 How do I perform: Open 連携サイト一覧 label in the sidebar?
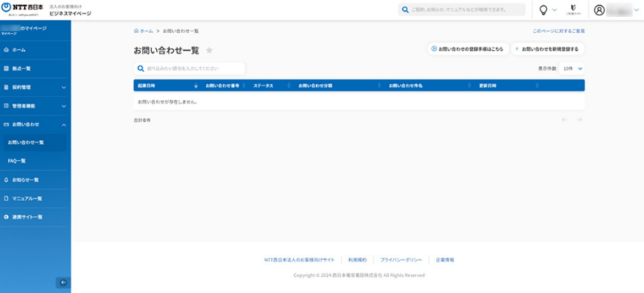[x=27, y=217]
